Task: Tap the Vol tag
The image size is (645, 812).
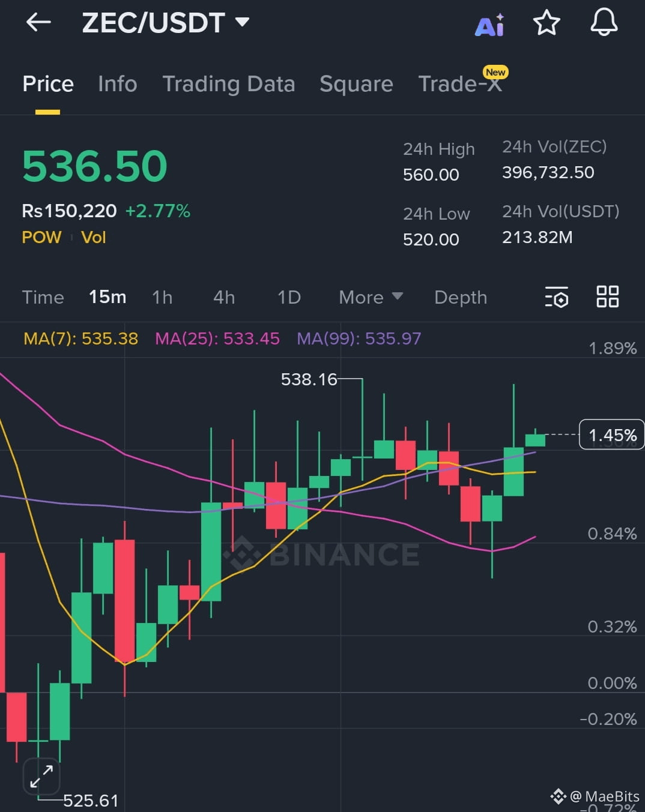Action: pyautogui.click(x=94, y=237)
